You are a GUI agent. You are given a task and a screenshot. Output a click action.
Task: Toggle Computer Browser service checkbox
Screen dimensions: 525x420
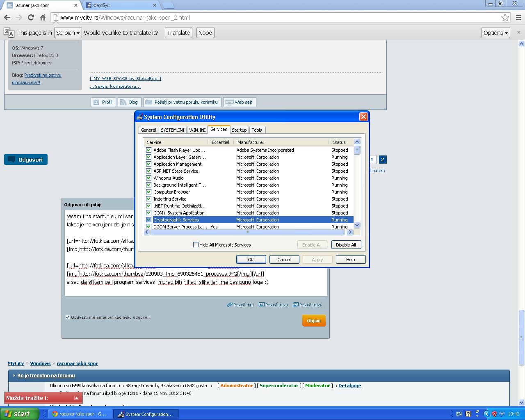click(148, 192)
